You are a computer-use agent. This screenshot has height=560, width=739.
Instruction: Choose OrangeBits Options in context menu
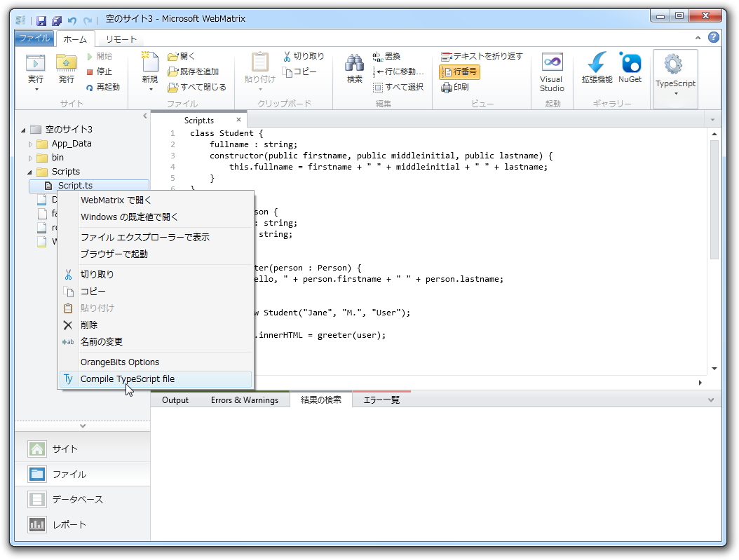[x=156, y=362]
